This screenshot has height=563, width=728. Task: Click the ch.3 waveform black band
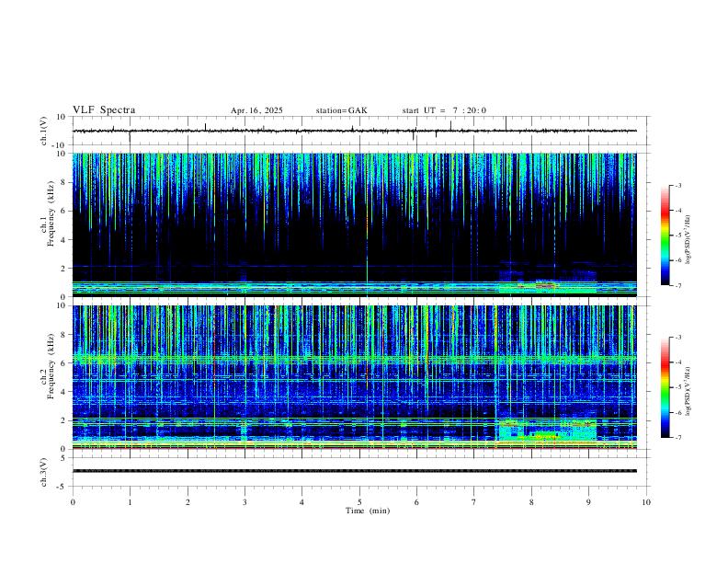[x=354, y=471]
